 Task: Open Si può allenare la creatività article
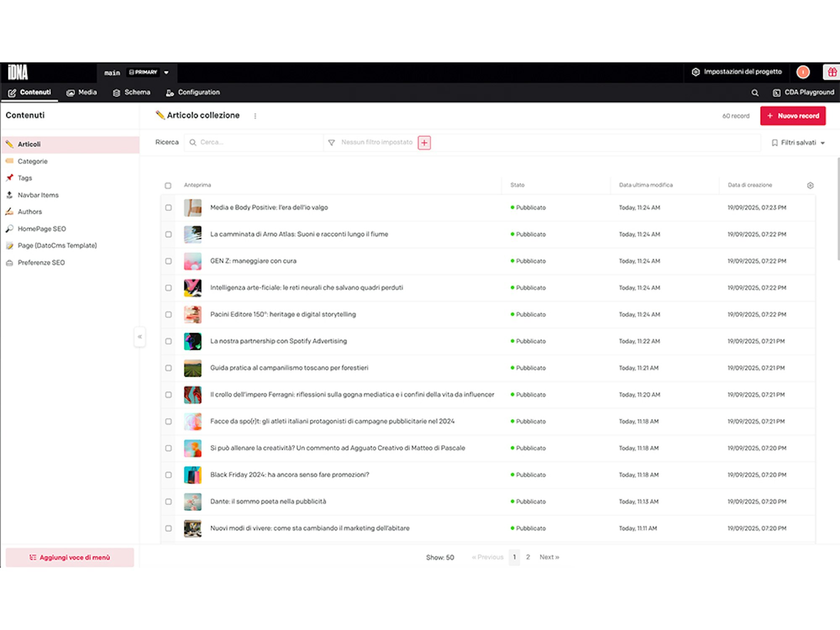pos(338,448)
